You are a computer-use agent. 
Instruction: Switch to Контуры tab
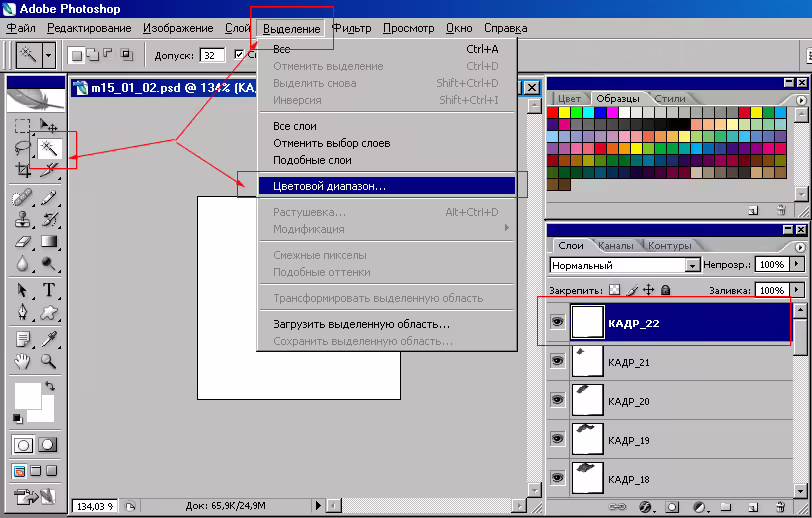click(670, 246)
